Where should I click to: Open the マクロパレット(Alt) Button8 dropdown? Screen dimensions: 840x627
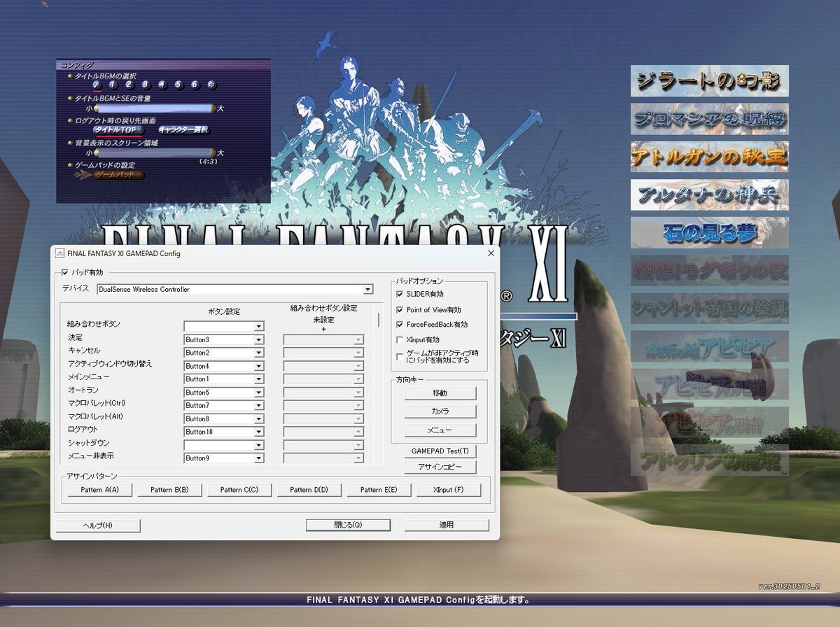[x=224, y=418]
